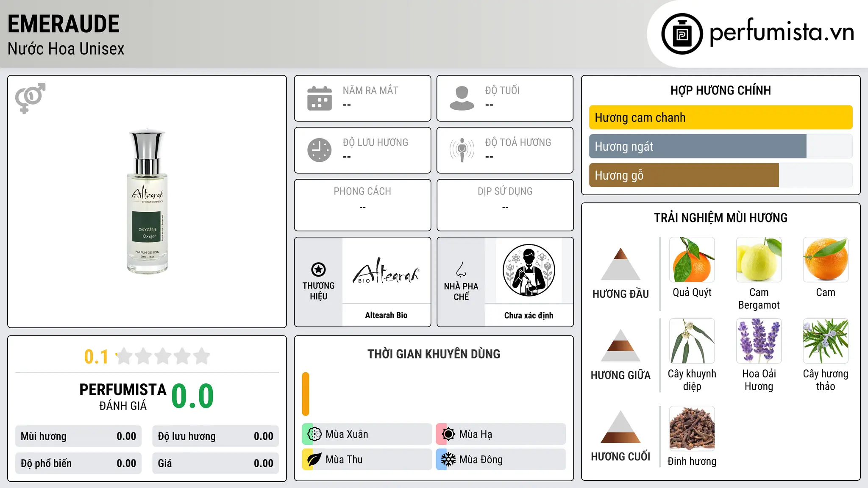Viewport: 868px width, 488px height.
Task: Open the Altearah Bio brand link
Action: [386, 315]
